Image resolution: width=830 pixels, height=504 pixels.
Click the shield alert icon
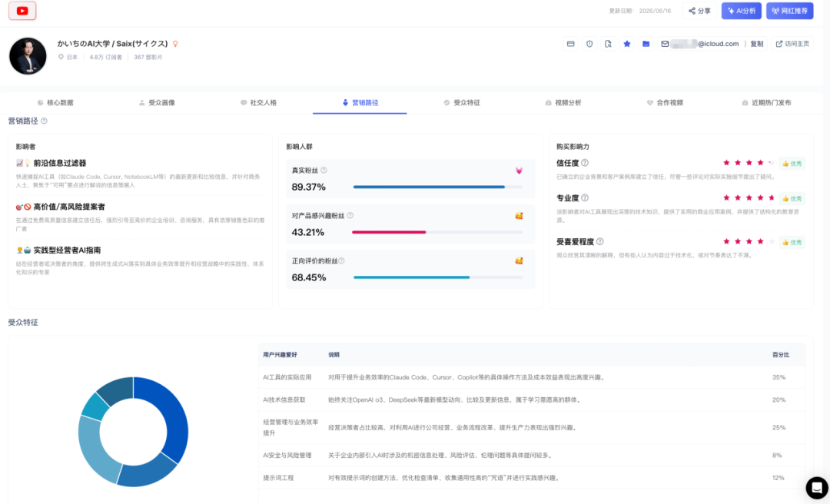(x=589, y=44)
